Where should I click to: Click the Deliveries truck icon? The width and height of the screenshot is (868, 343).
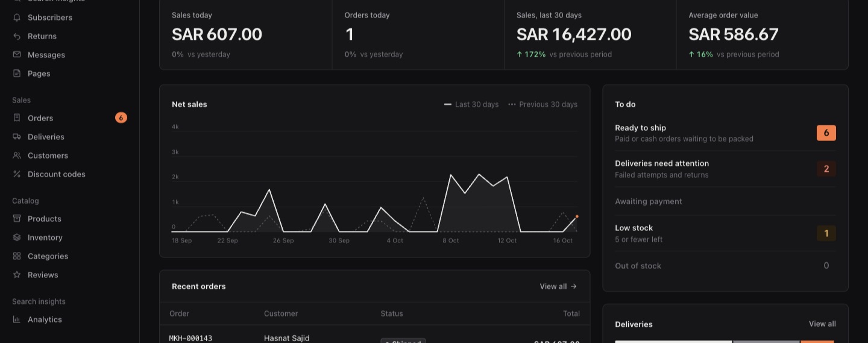click(x=17, y=137)
